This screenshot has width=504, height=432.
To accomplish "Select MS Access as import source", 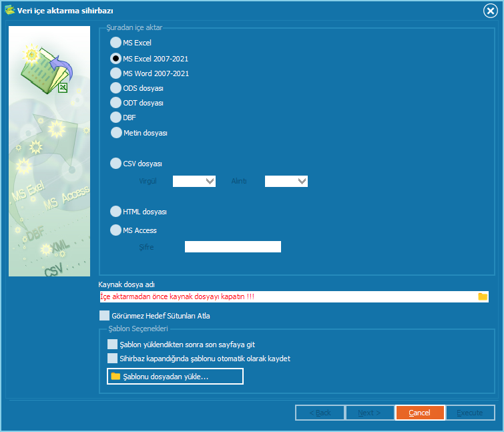I will [x=115, y=230].
